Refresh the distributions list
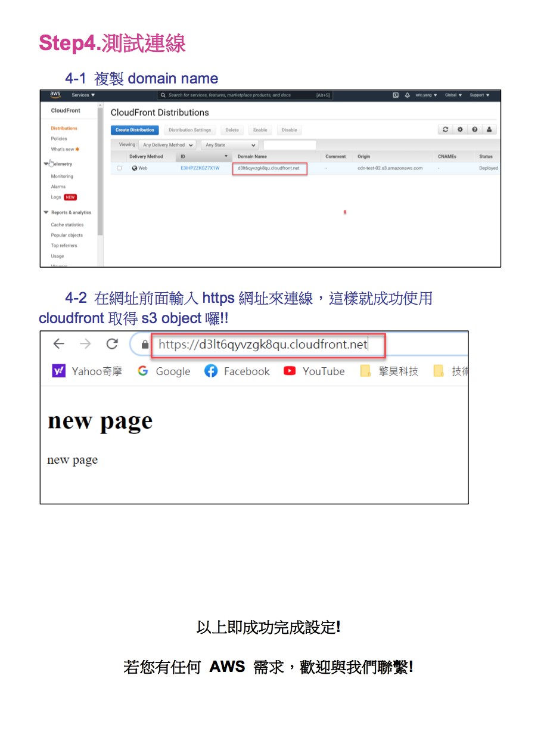 [445, 130]
